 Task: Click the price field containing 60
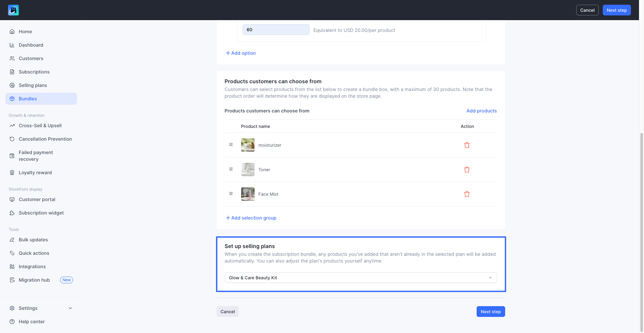[x=276, y=30]
